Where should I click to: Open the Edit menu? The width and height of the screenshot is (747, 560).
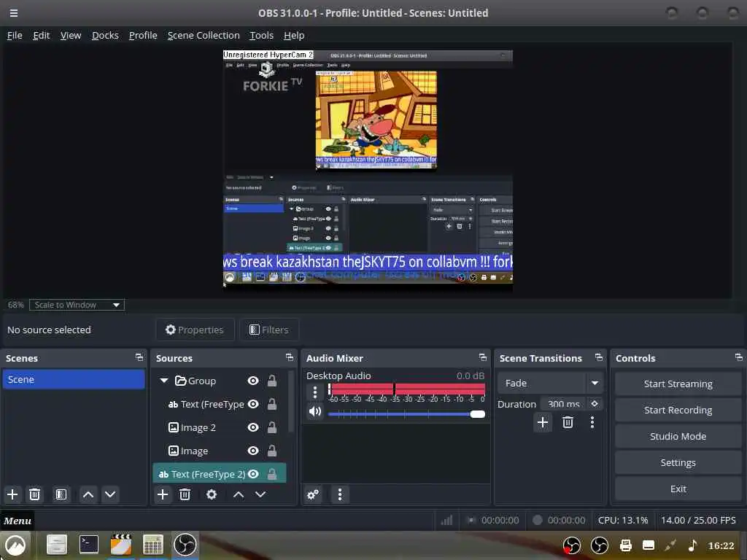(42, 35)
